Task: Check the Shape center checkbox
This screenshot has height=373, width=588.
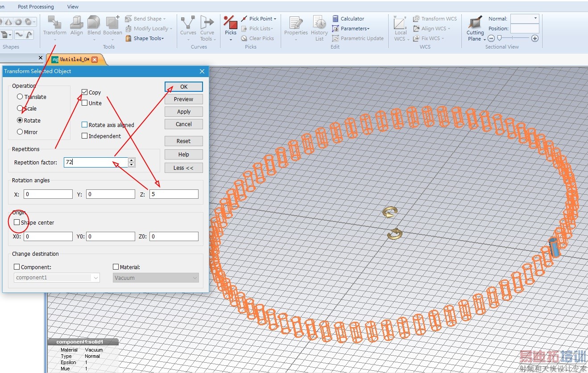Action: [x=17, y=222]
